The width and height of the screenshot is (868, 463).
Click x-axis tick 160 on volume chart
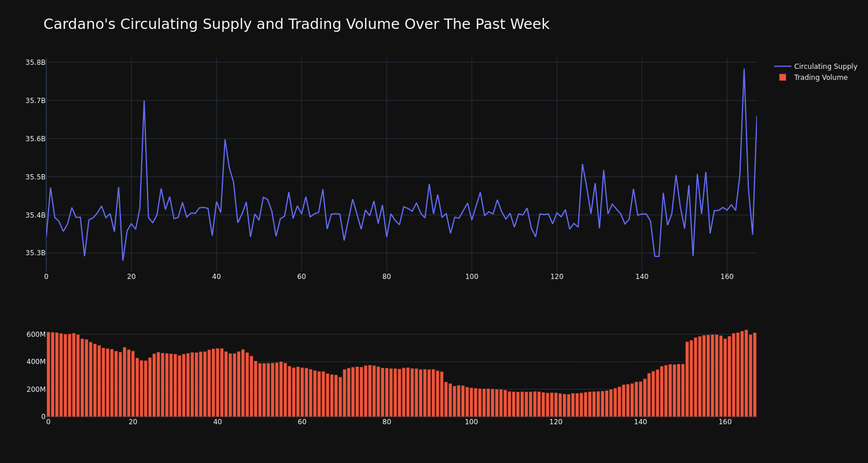(x=725, y=422)
